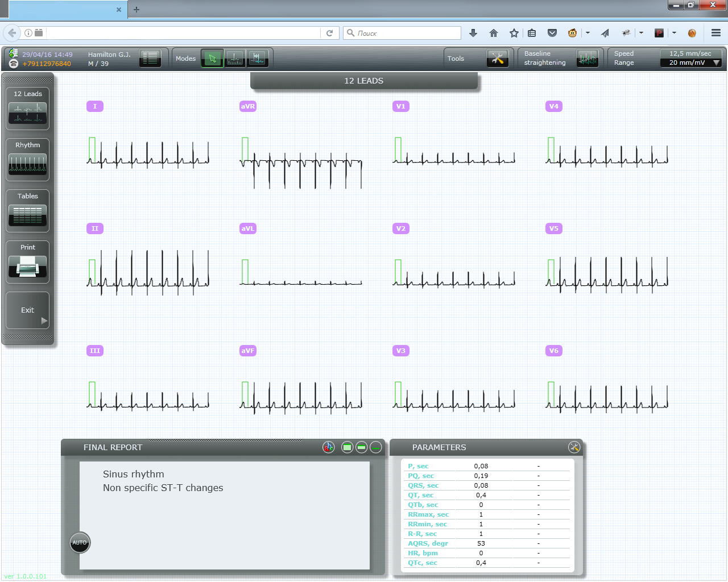Reload the browser page
The image size is (728, 582).
coord(329,33)
